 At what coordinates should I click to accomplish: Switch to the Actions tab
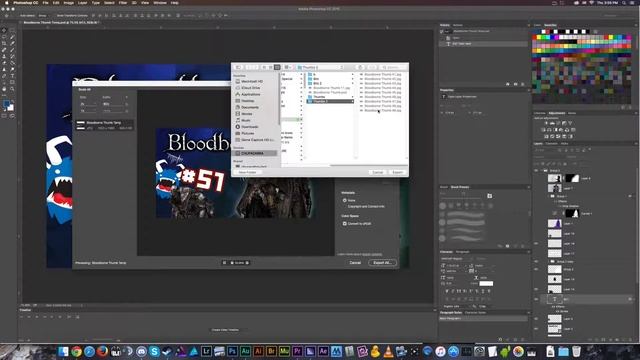pos(458,25)
